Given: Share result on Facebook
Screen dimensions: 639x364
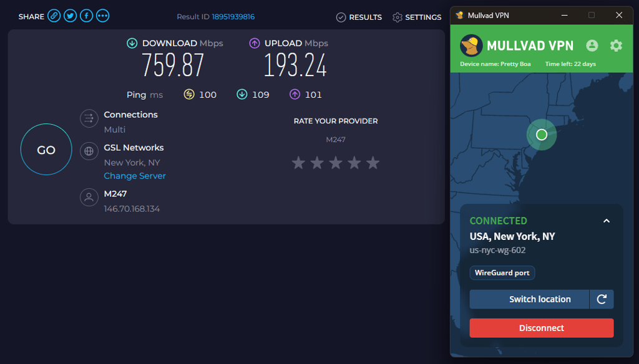Looking at the screenshot, I should click(86, 16).
